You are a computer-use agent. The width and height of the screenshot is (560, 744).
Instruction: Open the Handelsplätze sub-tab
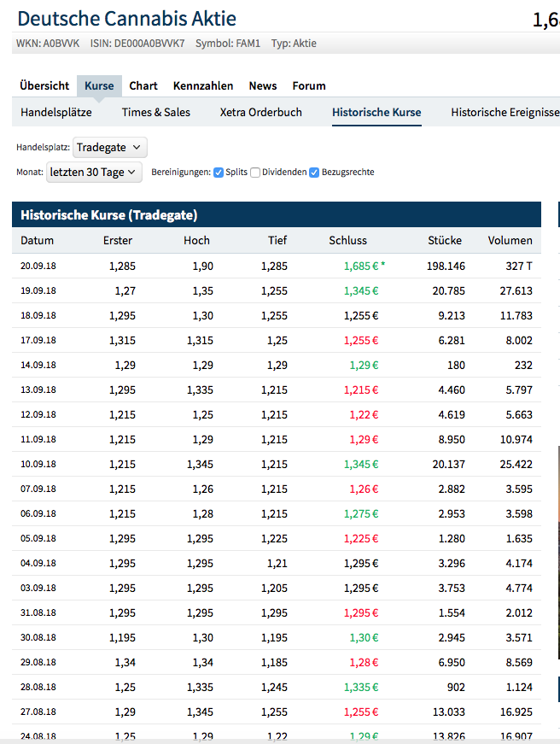tap(56, 112)
